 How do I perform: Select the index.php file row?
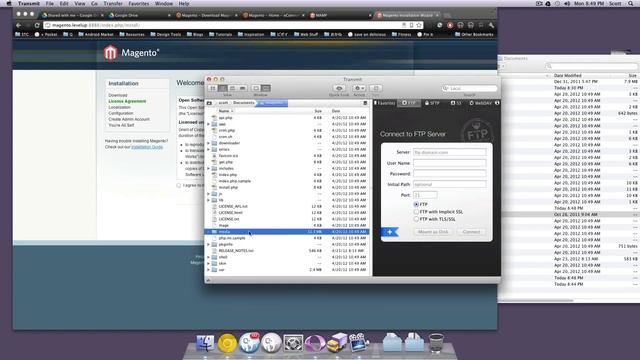[287, 175]
